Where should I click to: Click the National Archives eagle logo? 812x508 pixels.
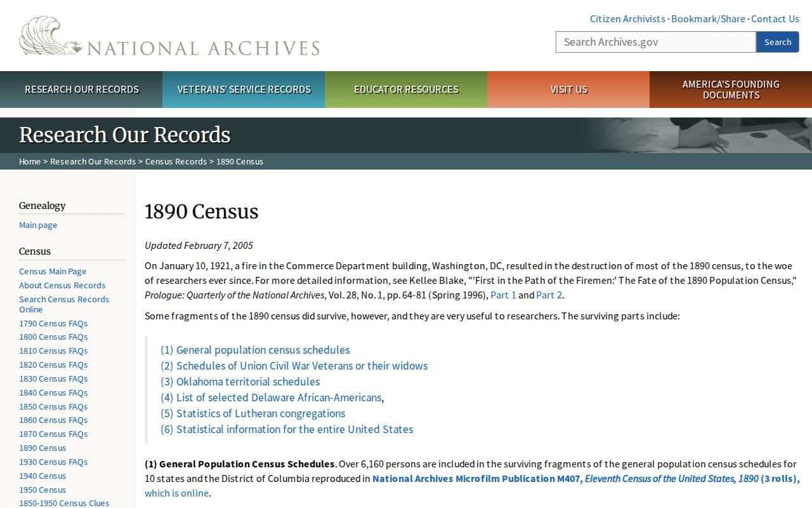169,37
